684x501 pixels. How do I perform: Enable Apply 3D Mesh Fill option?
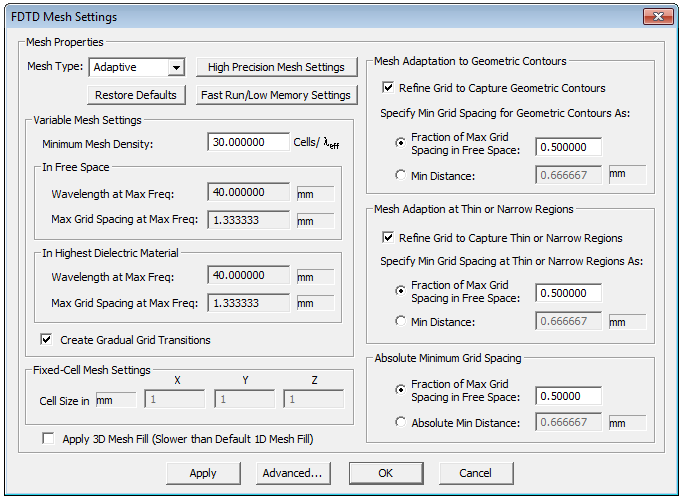48,438
